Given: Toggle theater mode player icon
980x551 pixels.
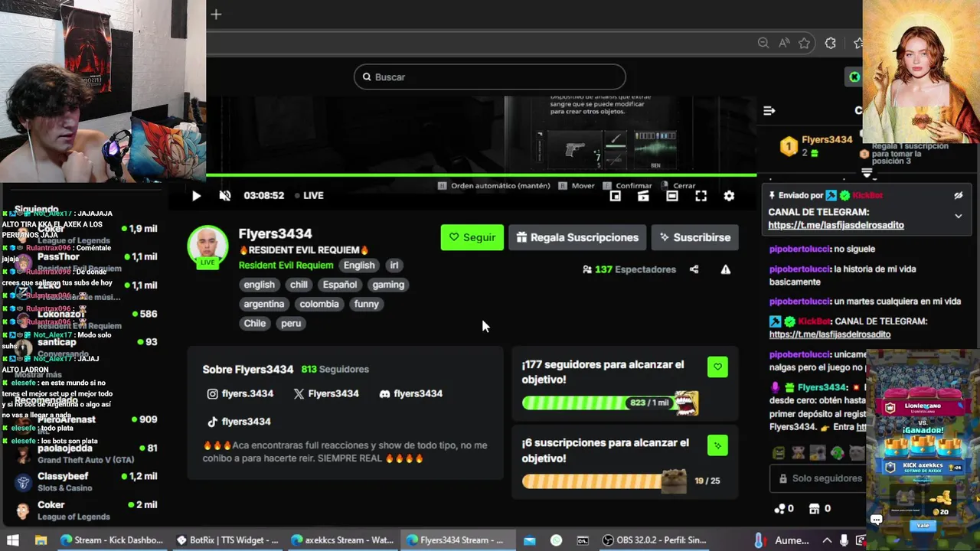Looking at the screenshot, I should pyautogui.click(x=672, y=196).
